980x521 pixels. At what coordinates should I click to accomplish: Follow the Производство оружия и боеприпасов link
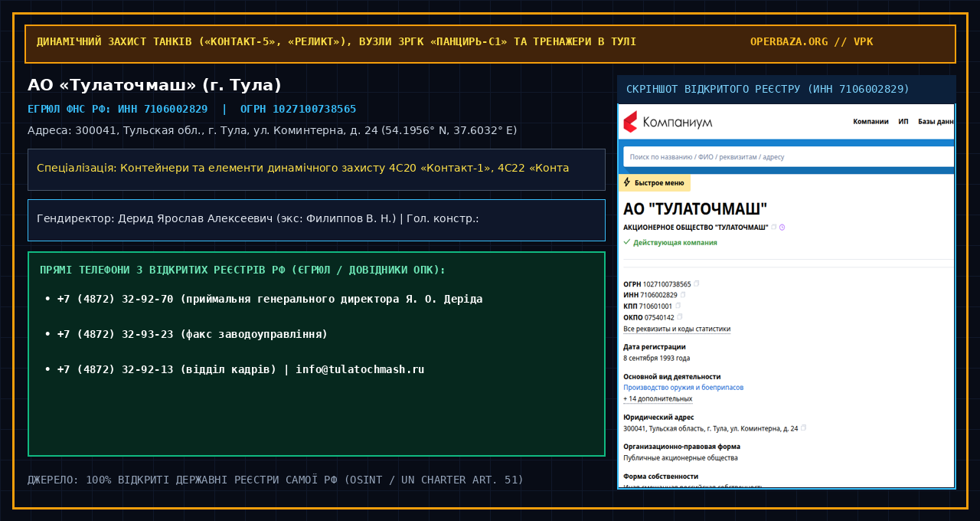[683, 388]
